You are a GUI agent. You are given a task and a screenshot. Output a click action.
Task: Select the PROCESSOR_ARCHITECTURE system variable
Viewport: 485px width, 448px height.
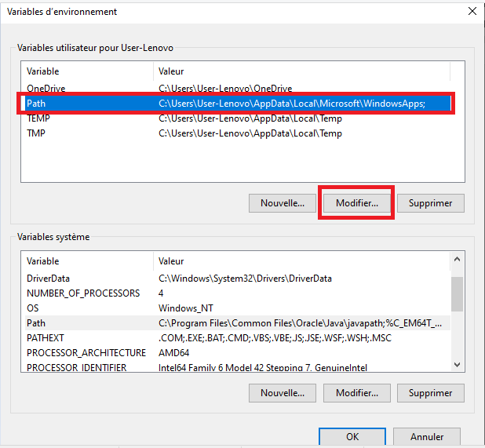pyautogui.click(x=238, y=353)
